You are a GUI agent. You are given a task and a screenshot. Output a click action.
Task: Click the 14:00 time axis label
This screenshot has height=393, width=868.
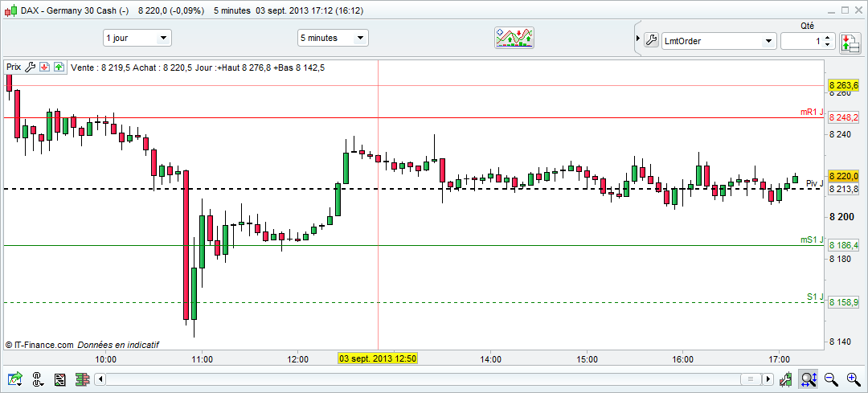490,358
